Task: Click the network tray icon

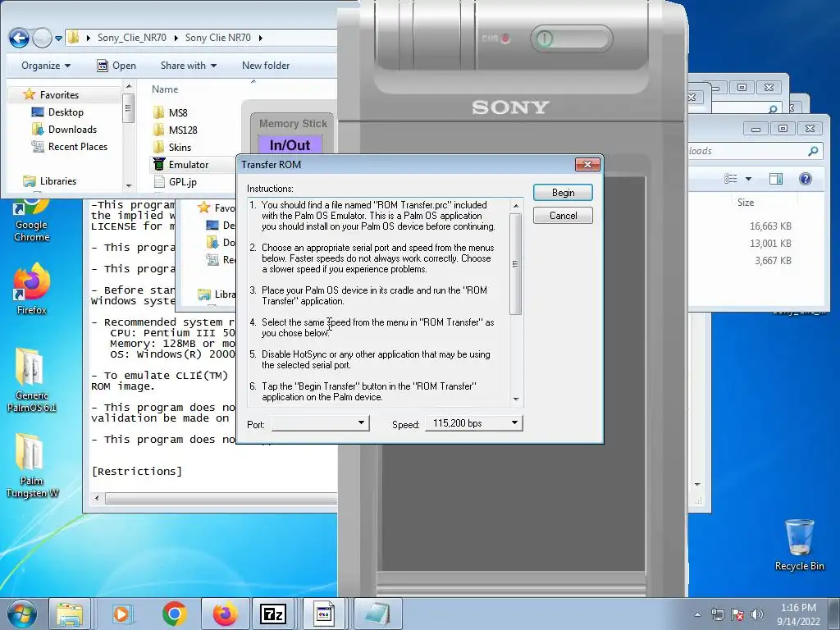Action: pyautogui.click(x=717, y=614)
